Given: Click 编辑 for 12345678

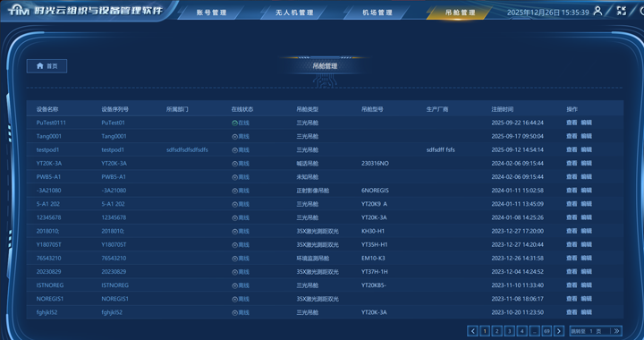Looking at the screenshot, I should coord(587,217).
